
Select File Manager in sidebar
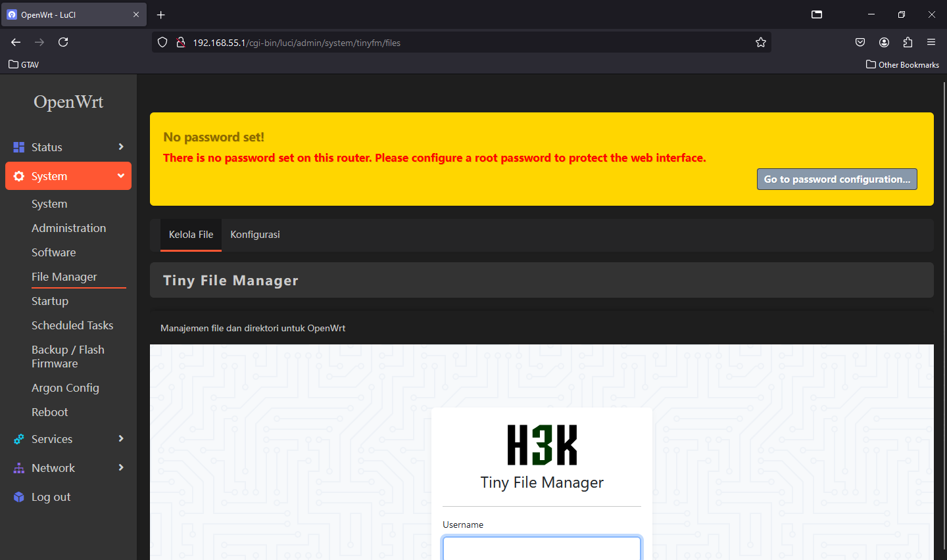(64, 277)
